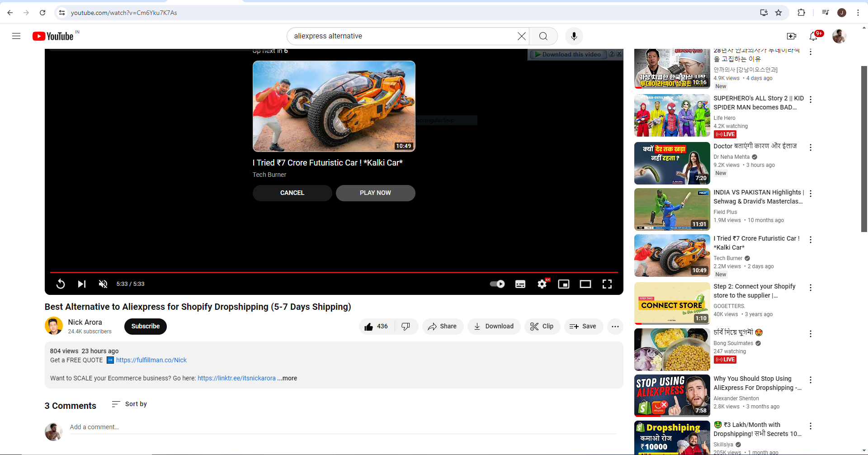Open options for SUPERHERO's ALL Story video

[x=811, y=100]
